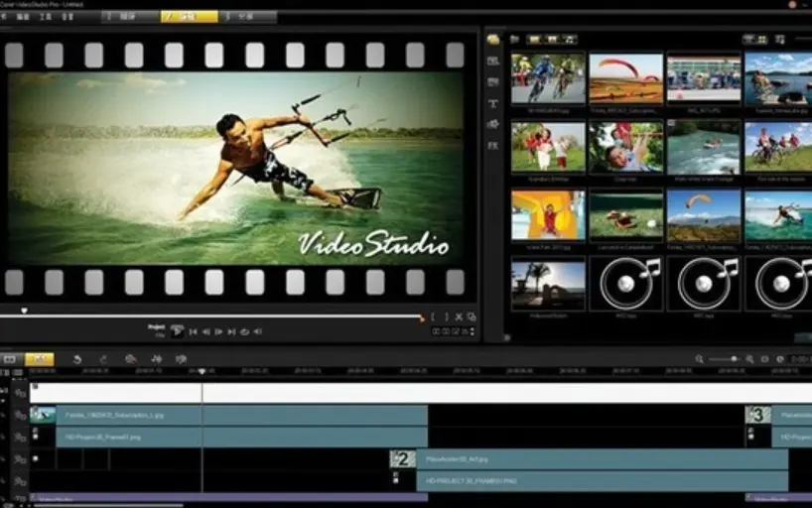812x508 pixels.
Task: Click the timeline ruler playhead marker
Action: [202, 371]
